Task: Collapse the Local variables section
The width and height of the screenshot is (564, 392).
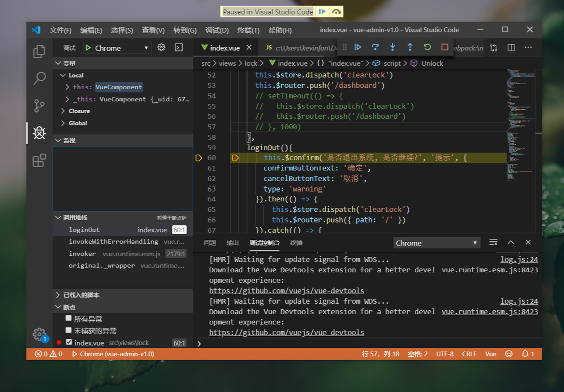Action: tap(64, 75)
